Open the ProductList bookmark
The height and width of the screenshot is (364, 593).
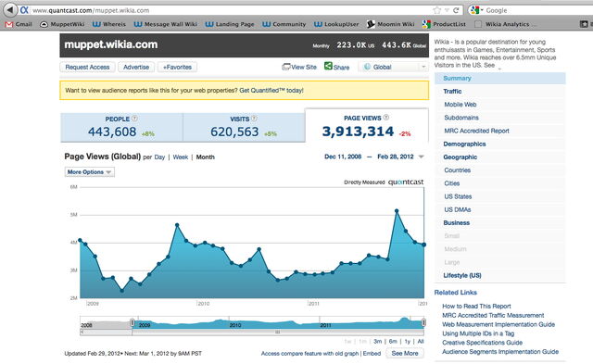tap(445, 24)
